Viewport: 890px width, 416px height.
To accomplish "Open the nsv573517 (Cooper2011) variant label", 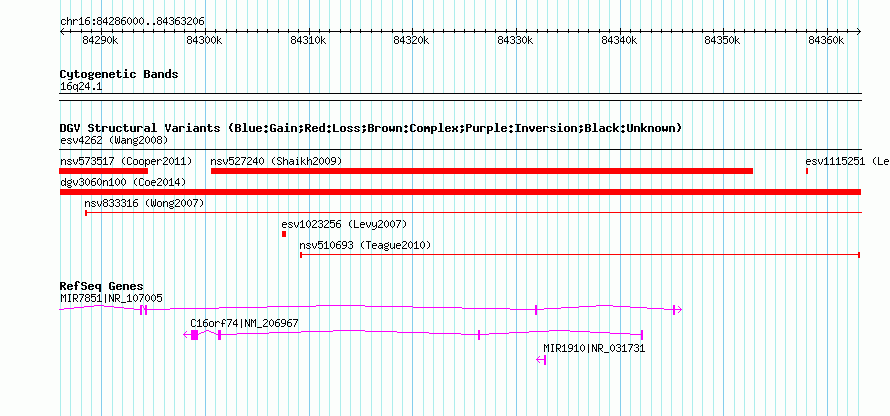I will [126, 161].
